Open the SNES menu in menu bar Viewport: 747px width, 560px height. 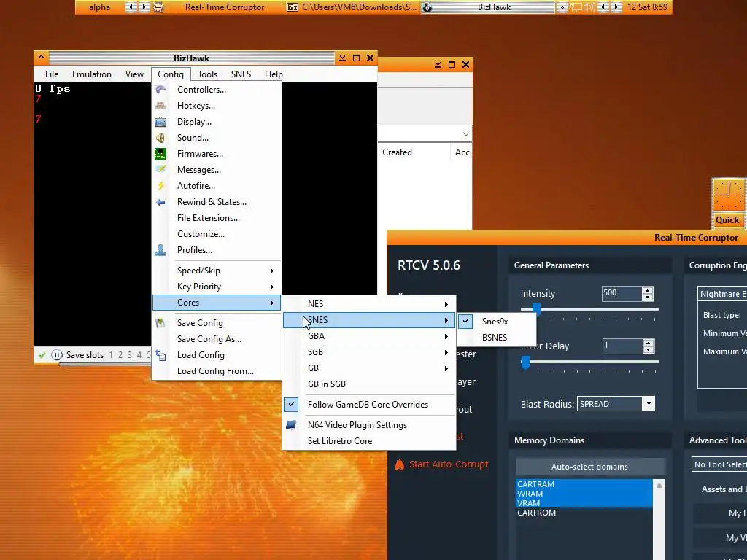point(241,74)
